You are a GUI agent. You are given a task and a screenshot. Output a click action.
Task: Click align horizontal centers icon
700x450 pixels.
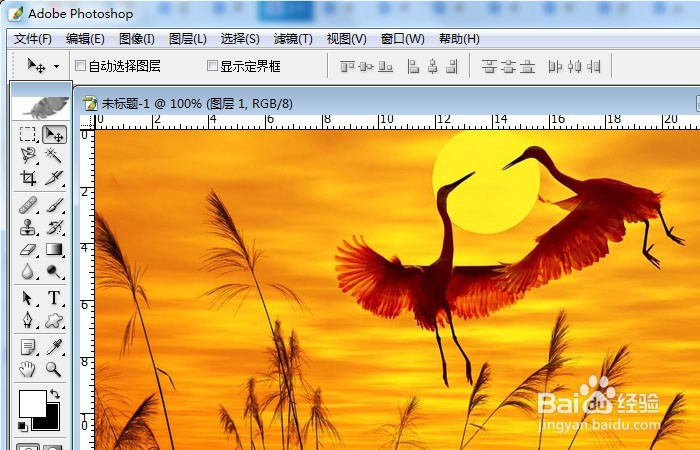point(433,67)
